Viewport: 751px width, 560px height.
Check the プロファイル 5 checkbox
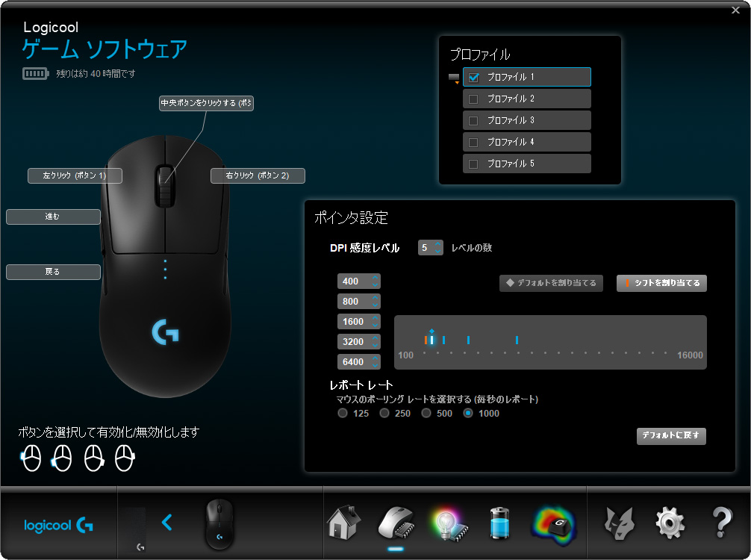coord(473,164)
